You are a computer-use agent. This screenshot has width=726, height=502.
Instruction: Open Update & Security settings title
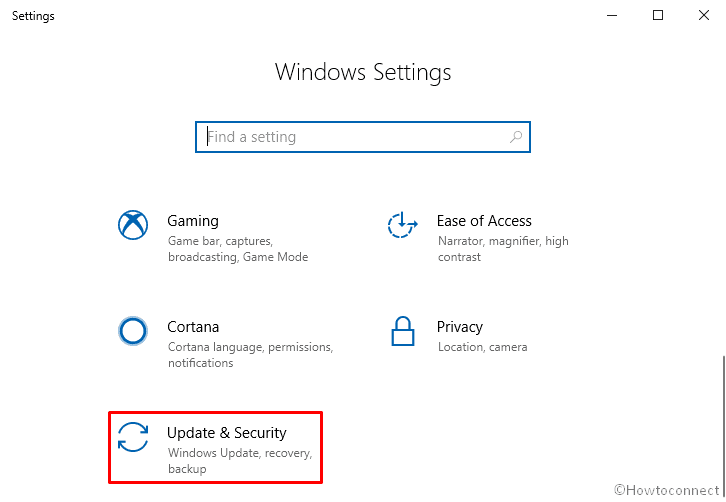coord(226,433)
